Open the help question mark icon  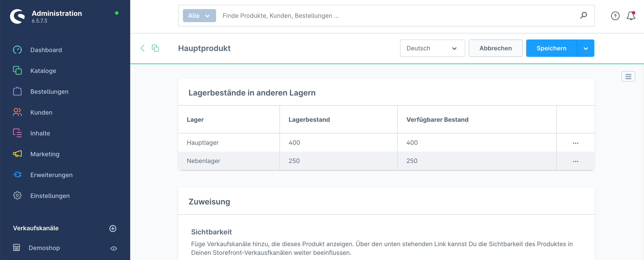(x=615, y=16)
